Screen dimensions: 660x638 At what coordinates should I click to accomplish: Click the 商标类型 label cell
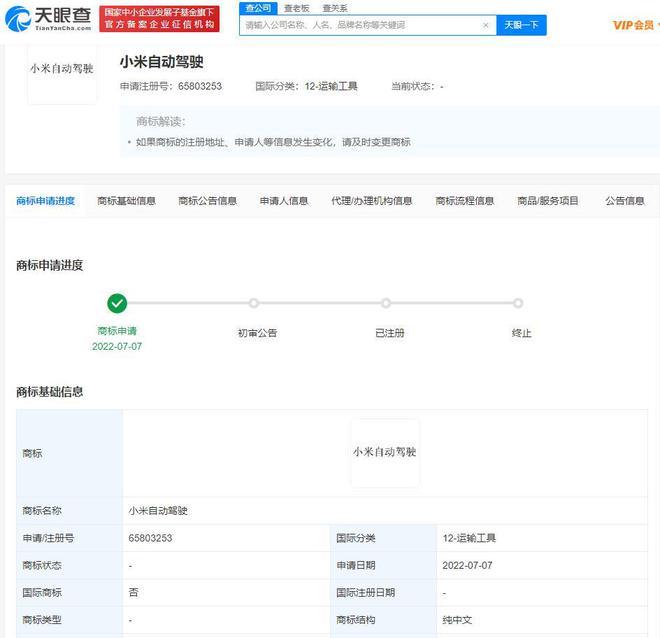click(69, 620)
